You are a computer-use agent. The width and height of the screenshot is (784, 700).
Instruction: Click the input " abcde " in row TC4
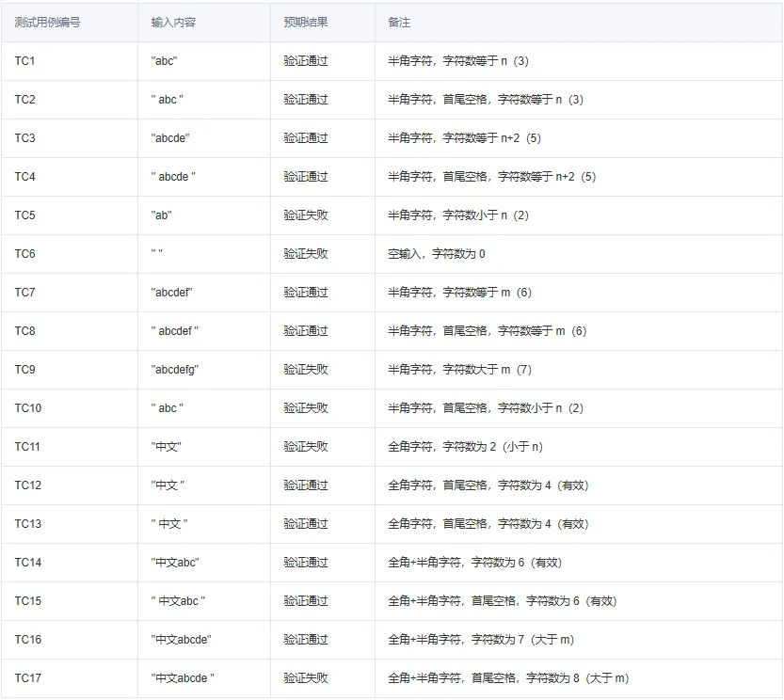173,177
